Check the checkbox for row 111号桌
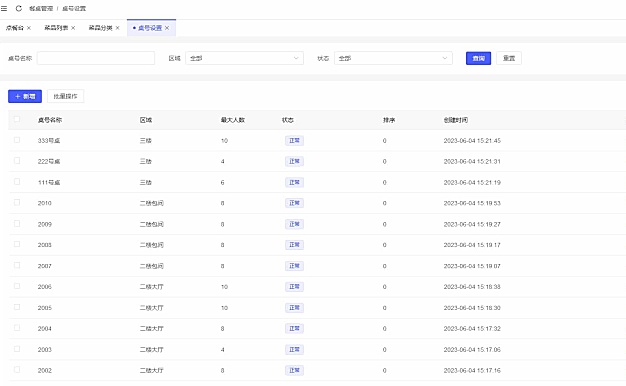This screenshot has width=626, height=386. pyautogui.click(x=17, y=182)
